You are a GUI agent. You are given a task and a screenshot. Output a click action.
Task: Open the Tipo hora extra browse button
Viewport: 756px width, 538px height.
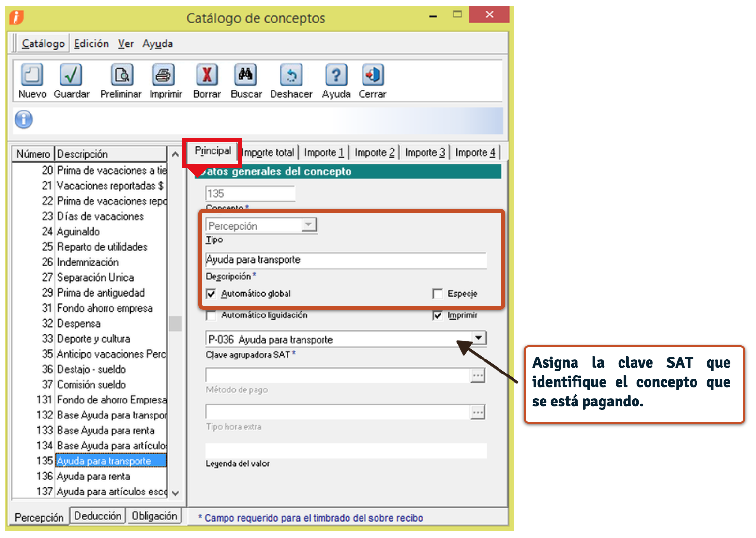pos(478,412)
